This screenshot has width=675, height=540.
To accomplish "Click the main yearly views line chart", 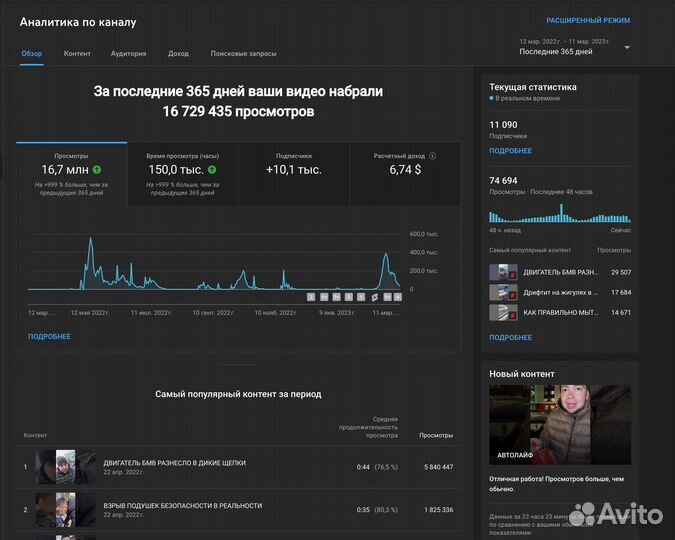I will (214, 263).
